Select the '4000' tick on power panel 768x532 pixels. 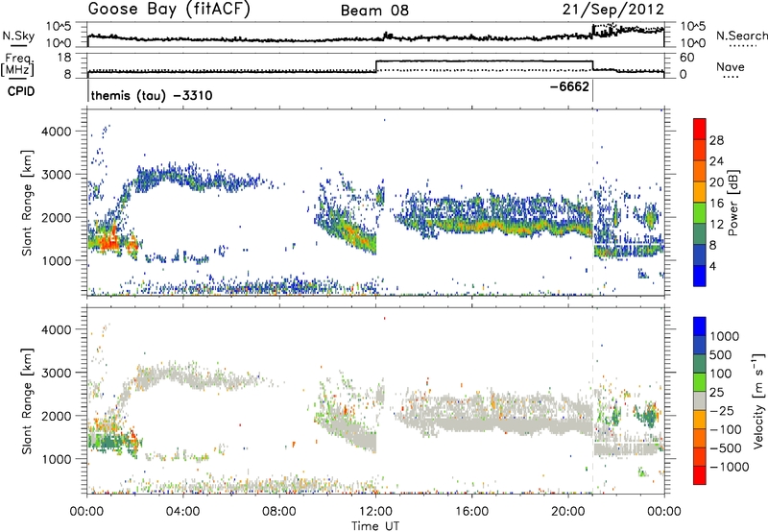pos(56,132)
